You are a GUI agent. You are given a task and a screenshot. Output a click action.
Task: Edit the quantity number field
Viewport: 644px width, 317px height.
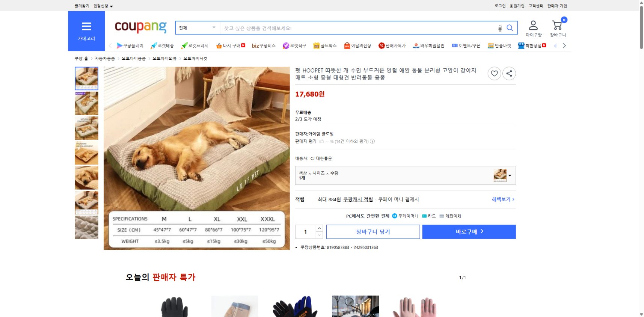click(306, 232)
